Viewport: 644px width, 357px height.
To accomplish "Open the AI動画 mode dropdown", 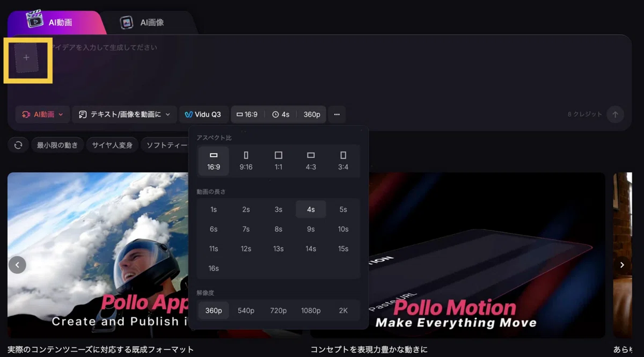I will point(42,114).
